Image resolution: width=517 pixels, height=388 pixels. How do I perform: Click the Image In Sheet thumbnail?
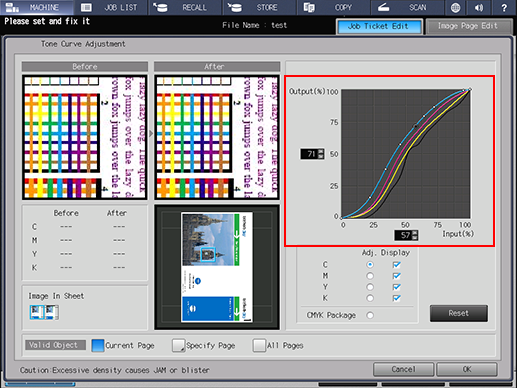(44, 312)
